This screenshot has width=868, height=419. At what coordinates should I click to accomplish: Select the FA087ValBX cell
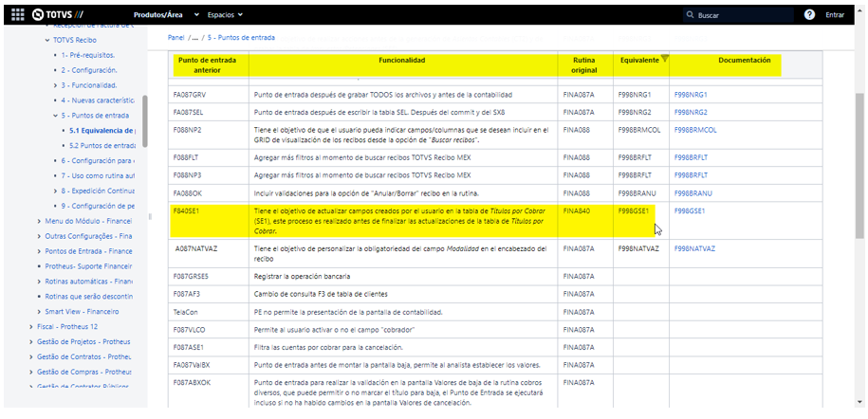[x=209, y=365]
